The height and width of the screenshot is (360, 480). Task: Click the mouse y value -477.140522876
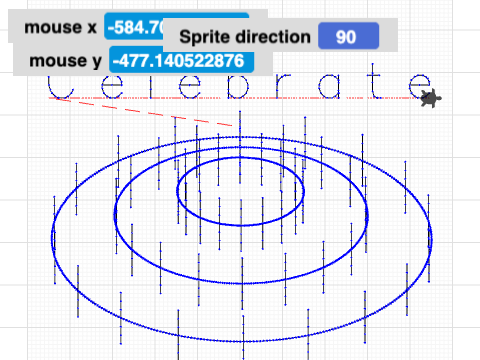[182, 60]
